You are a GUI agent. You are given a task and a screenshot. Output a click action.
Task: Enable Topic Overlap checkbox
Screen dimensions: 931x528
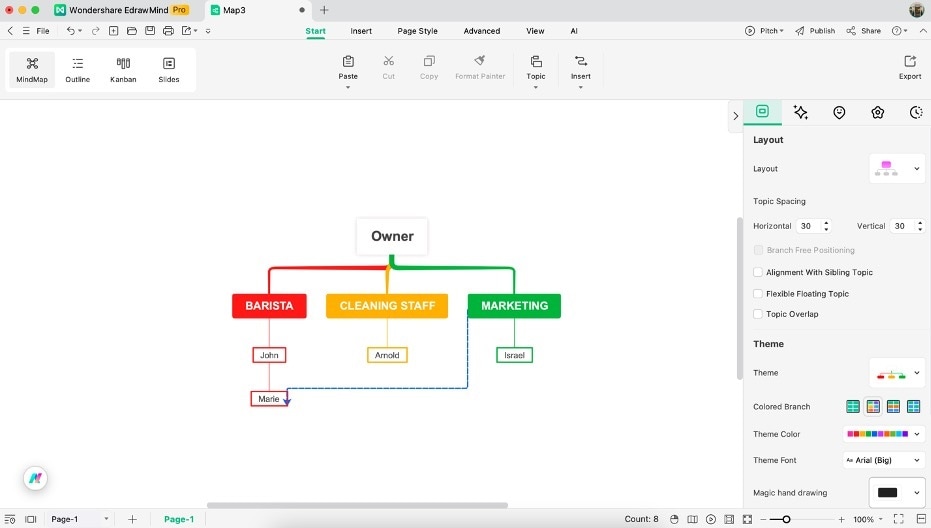point(758,314)
